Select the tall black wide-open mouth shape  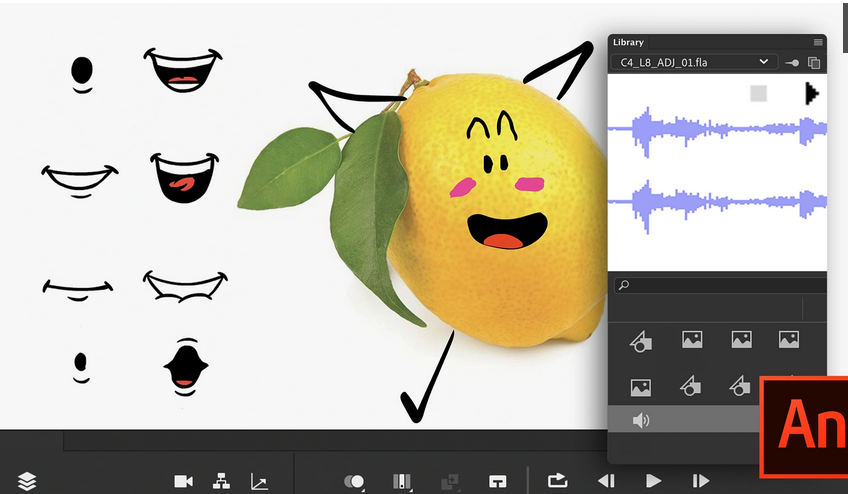pyautogui.click(x=186, y=367)
